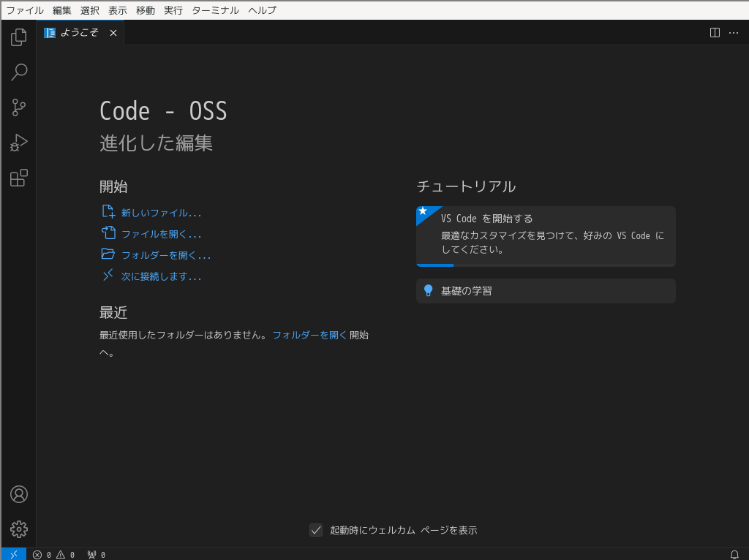Open the Source Control view
The image size is (749, 560).
click(x=18, y=107)
